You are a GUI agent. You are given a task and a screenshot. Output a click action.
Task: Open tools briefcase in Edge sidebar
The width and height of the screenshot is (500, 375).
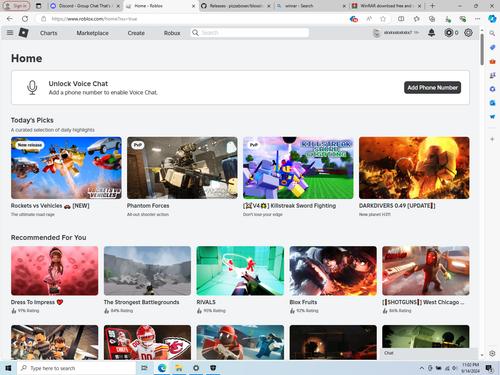click(492, 61)
